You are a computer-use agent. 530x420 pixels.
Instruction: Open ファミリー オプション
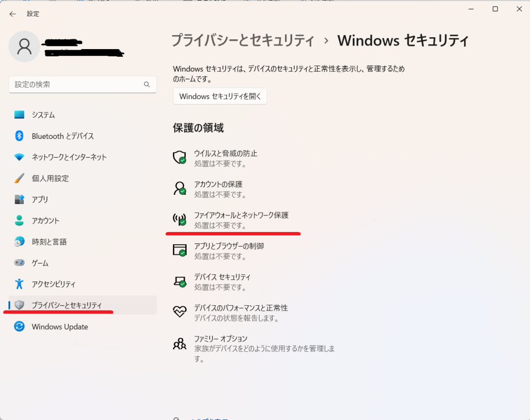coord(254,349)
